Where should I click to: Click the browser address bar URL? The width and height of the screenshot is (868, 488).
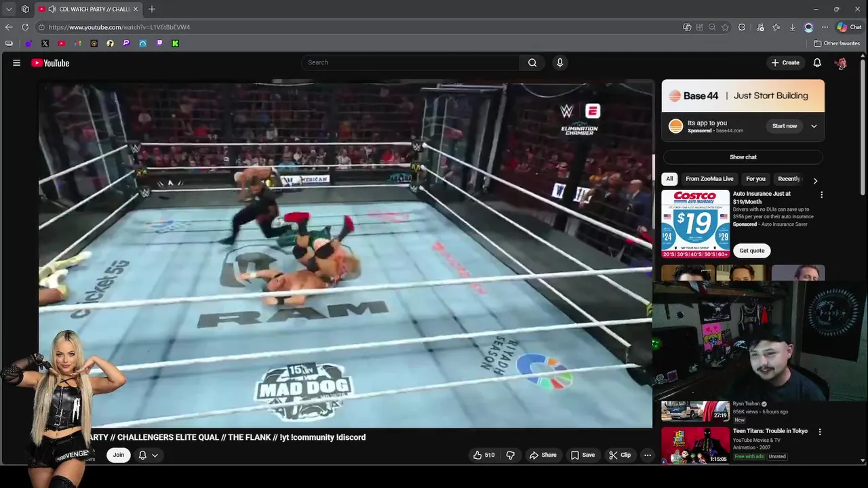click(x=119, y=27)
